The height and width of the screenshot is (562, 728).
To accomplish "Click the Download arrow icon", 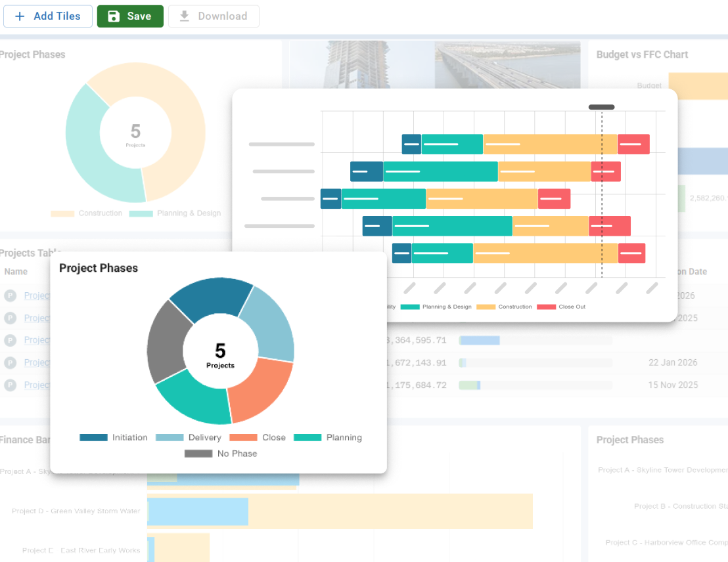I will [185, 16].
